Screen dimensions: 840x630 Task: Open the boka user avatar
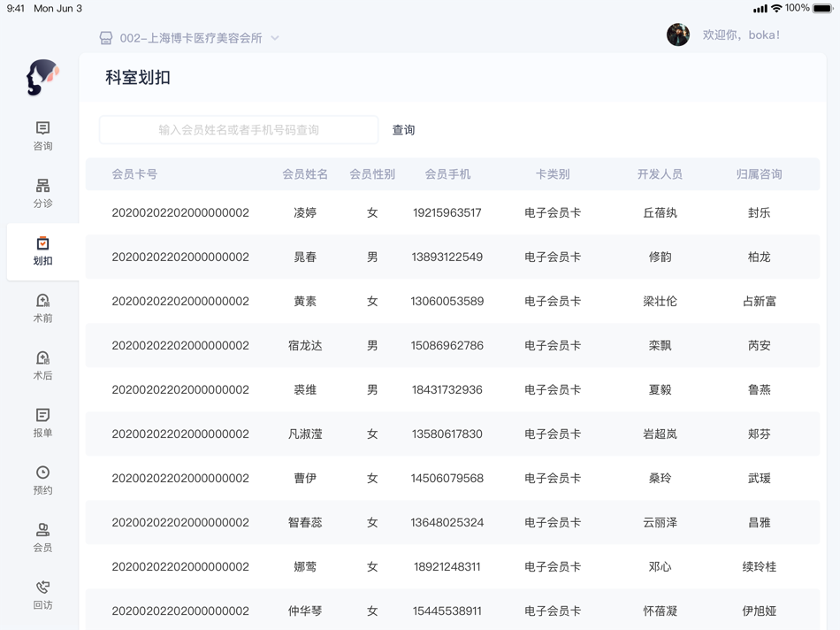(x=677, y=35)
